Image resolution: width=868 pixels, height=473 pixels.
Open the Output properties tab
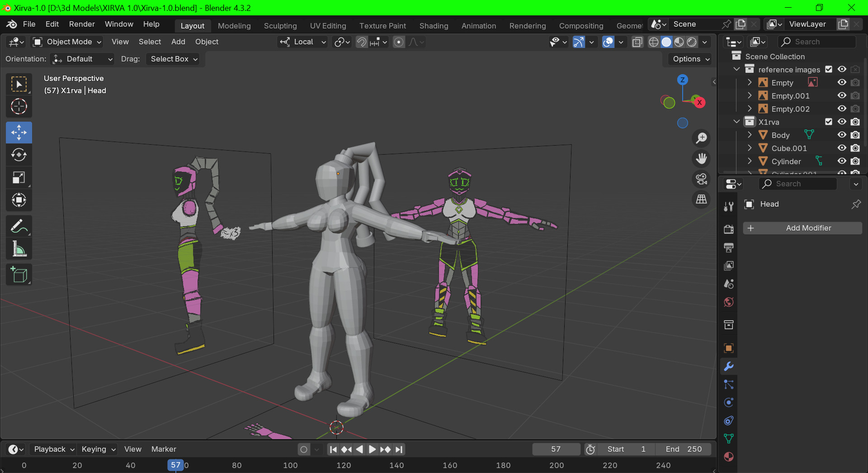click(x=728, y=247)
